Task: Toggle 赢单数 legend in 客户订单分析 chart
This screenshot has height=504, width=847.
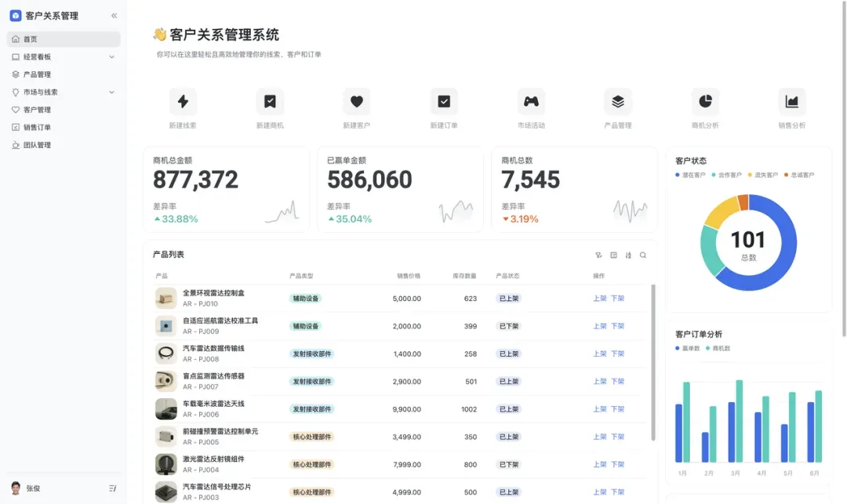Action: pyautogui.click(x=687, y=348)
